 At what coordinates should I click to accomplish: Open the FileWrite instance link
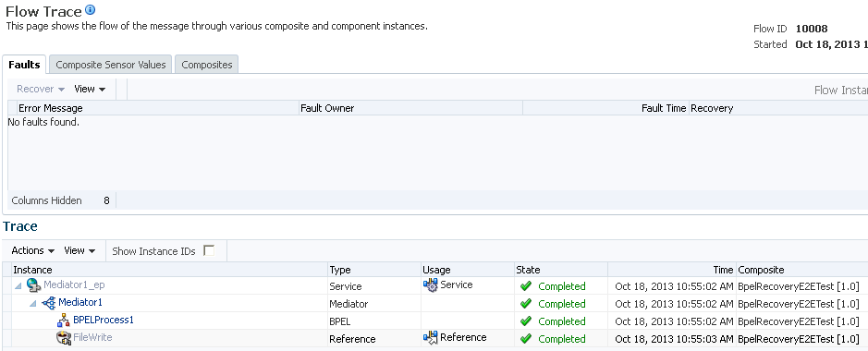[93, 337]
